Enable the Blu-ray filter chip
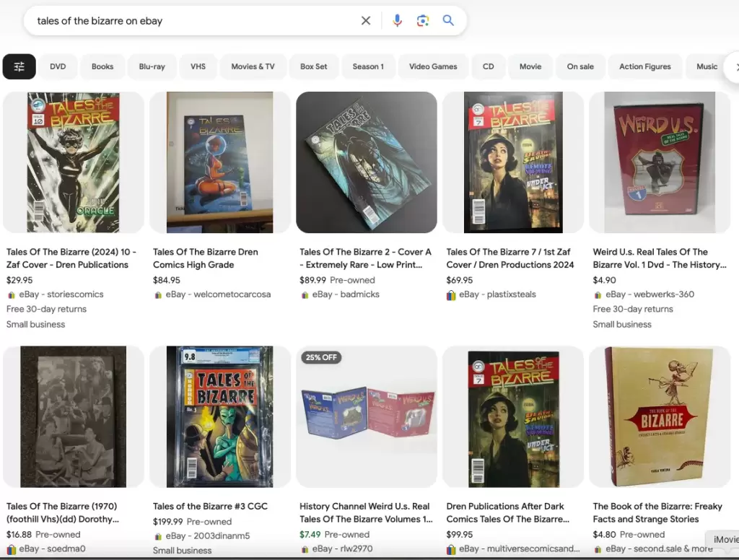The width and height of the screenshot is (739, 560). click(x=152, y=66)
